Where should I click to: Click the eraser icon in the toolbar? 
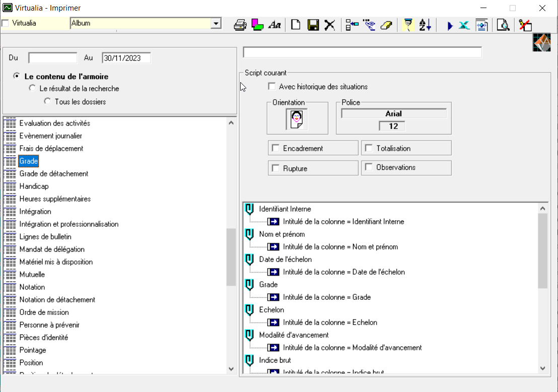pyautogui.click(x=386, y=25)
